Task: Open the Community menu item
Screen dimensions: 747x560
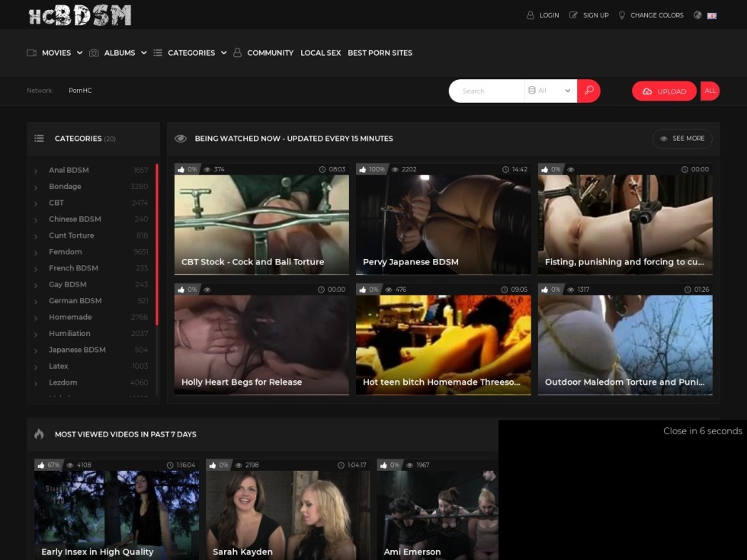Action: pos(270,53)
